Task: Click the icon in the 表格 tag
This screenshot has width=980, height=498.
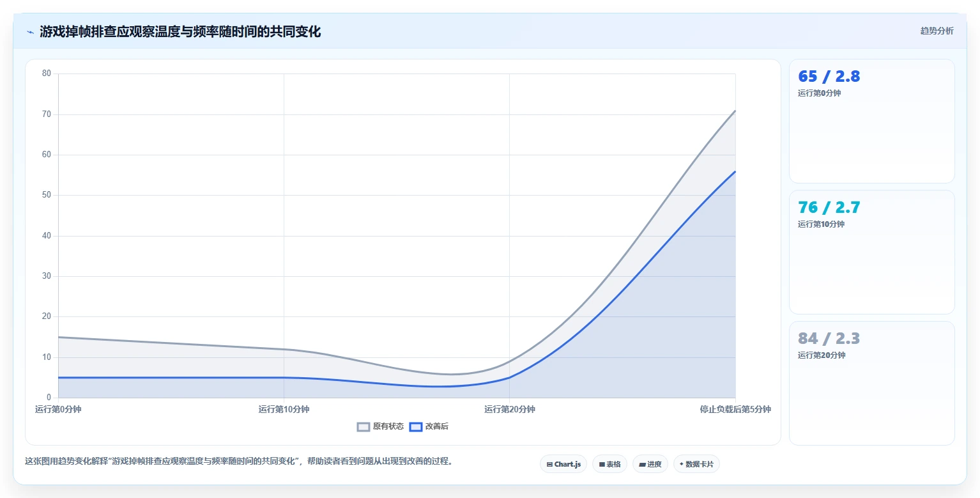Action: (602, 465)
